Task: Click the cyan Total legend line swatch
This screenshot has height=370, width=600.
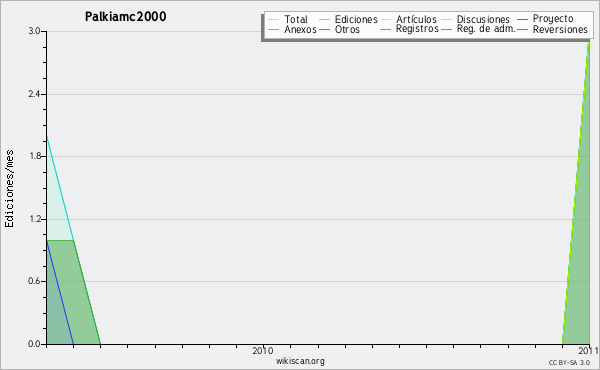Action: coord(274,19)
